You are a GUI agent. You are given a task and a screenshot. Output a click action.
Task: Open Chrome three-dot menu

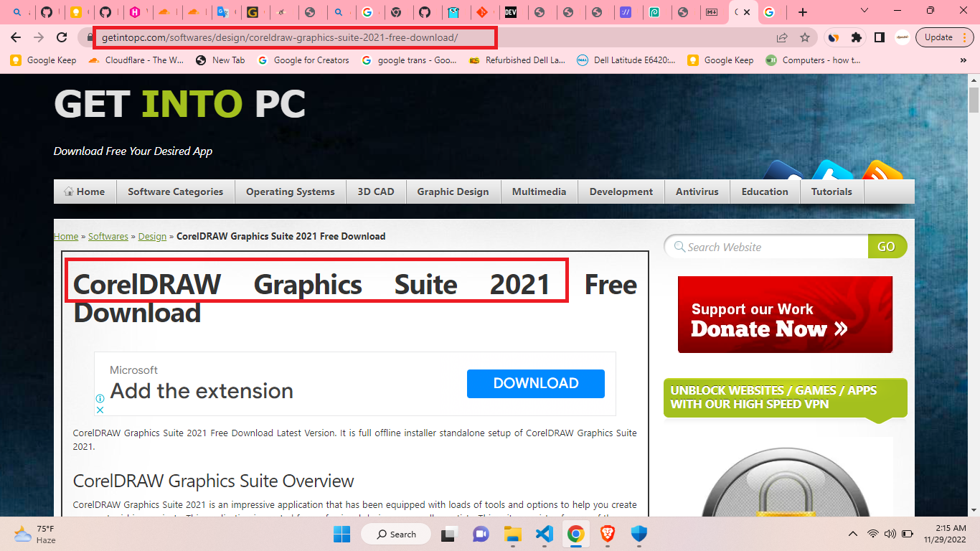pos(966,37)
